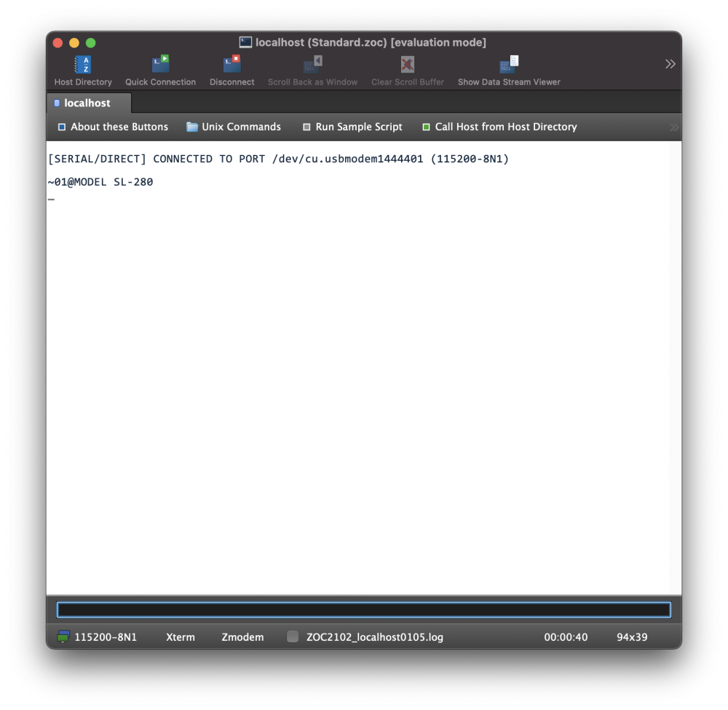Expand the toolbar overflow chevron
The height and width of the screenshot is (710, 728).
pyautogui.click(x=670, y=64)
